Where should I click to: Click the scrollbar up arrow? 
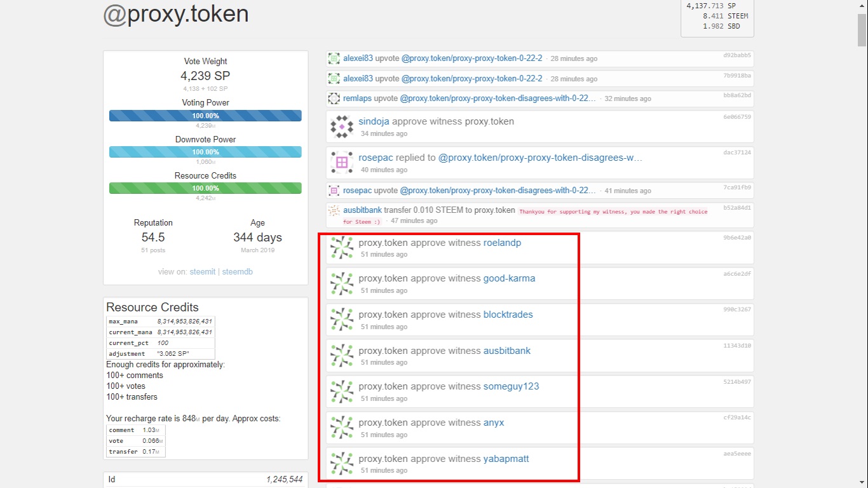(862, 5)
